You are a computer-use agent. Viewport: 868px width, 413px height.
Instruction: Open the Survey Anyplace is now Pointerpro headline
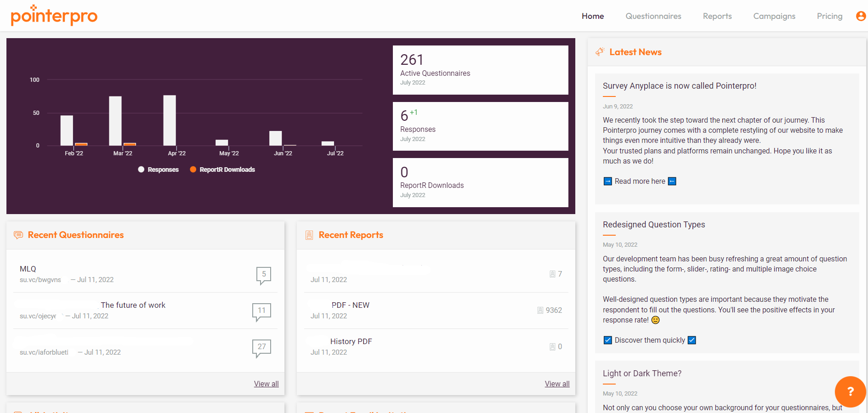tap(679, 86)
